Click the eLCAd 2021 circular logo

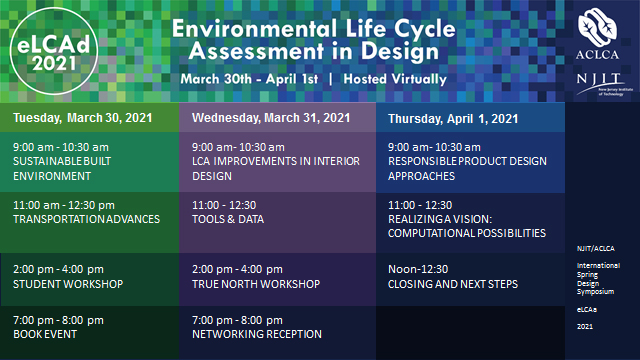coord(54,51)
